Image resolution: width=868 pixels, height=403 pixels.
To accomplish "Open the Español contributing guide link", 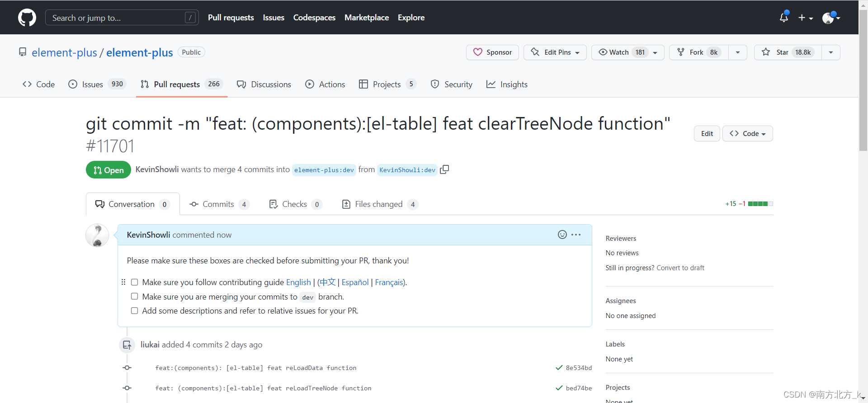I will click(x=355, y=282).
